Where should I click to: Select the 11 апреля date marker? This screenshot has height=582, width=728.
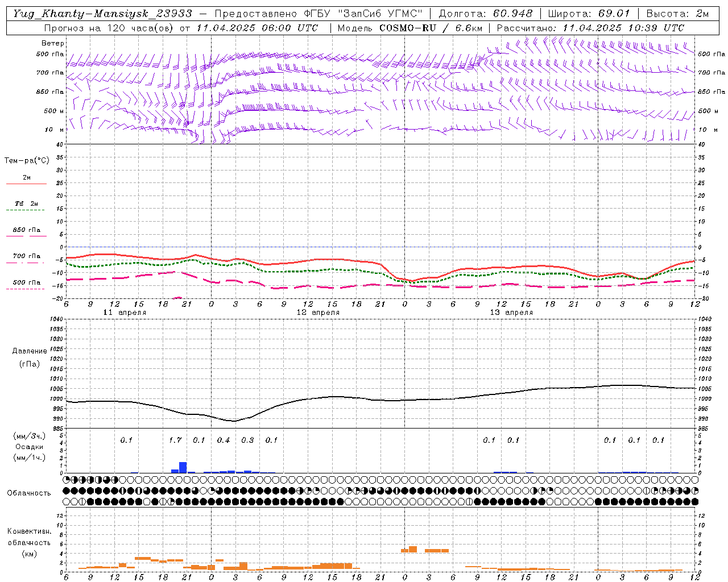(125, 313)
